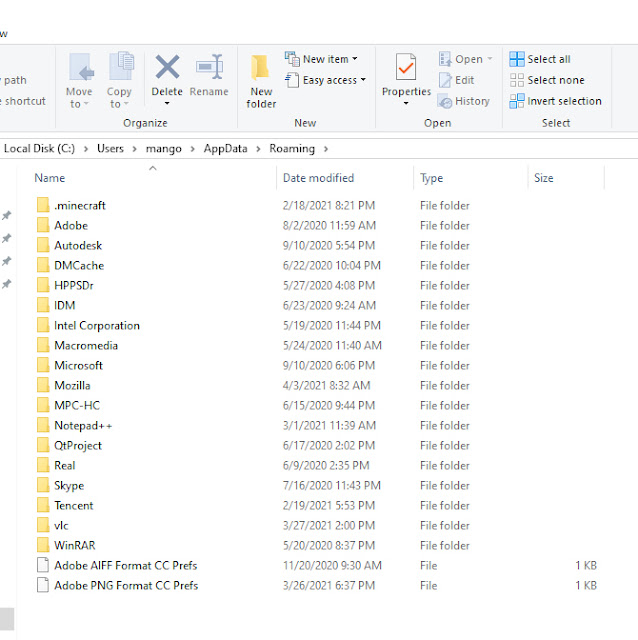This screenshot has height=640, width=638.
Task: Select the QtProject folder icon
Action: (43, 445)
